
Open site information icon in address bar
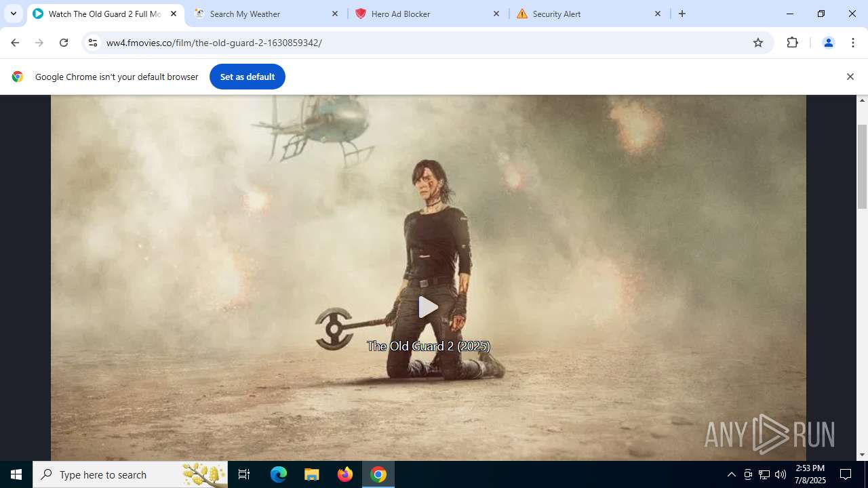(x=93, y=43)
